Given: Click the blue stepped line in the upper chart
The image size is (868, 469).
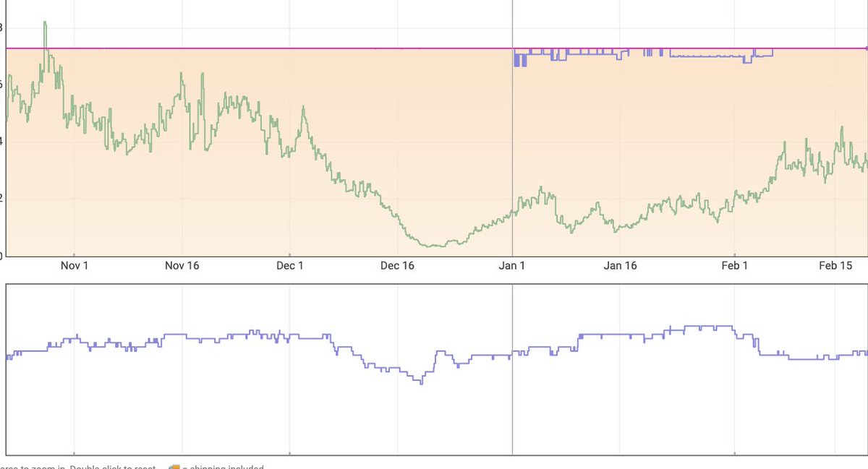Looking at the screenshot, I should (644, 55).
